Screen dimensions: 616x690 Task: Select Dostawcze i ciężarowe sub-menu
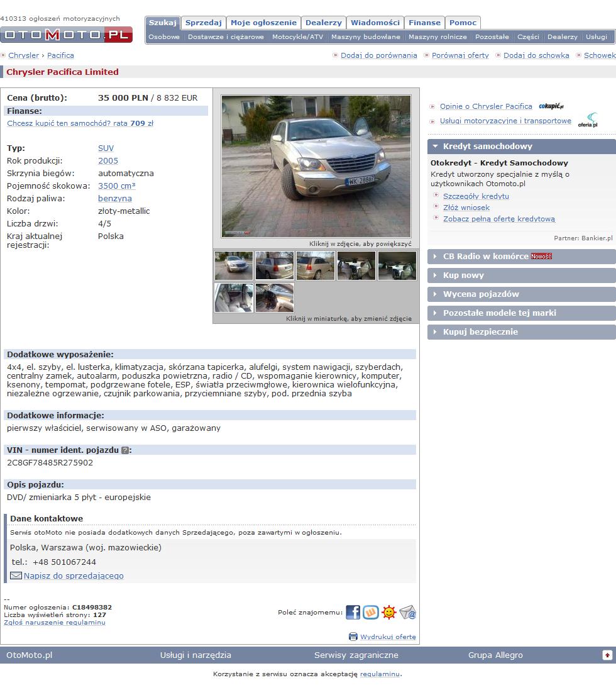(226, 37)
